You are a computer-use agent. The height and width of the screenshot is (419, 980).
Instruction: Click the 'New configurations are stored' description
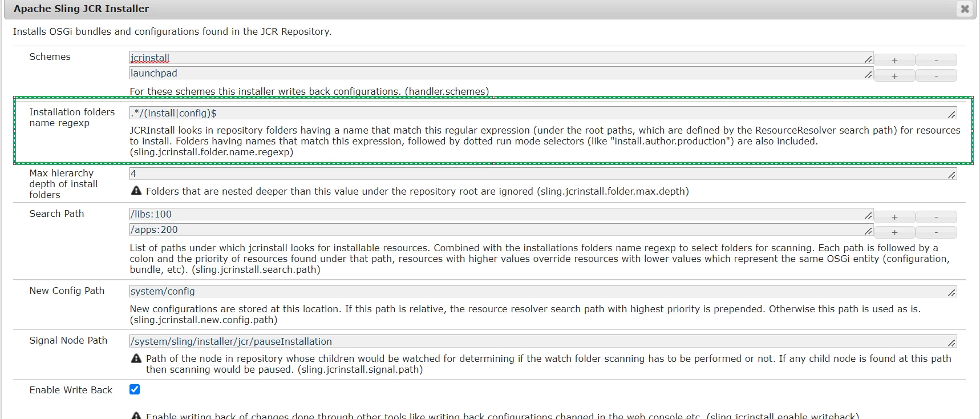tap(525, 314)
